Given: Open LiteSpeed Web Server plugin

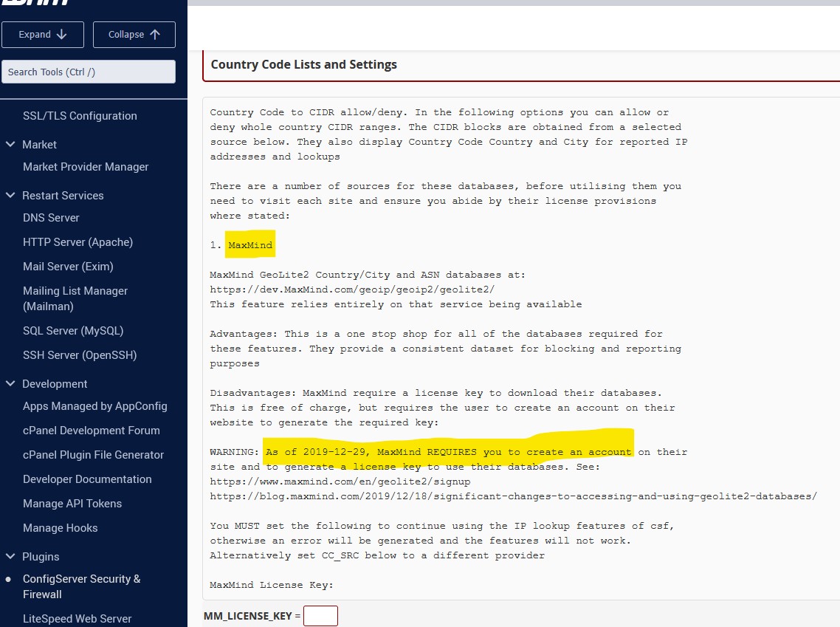Looking at the screenshot, I should tap(78, 618).
